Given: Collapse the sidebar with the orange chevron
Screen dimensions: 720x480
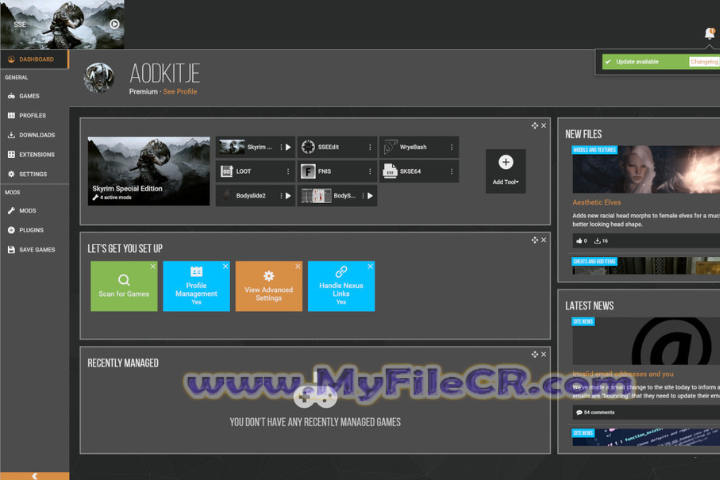Looking at the screenshot, I should tap(34, 476).
